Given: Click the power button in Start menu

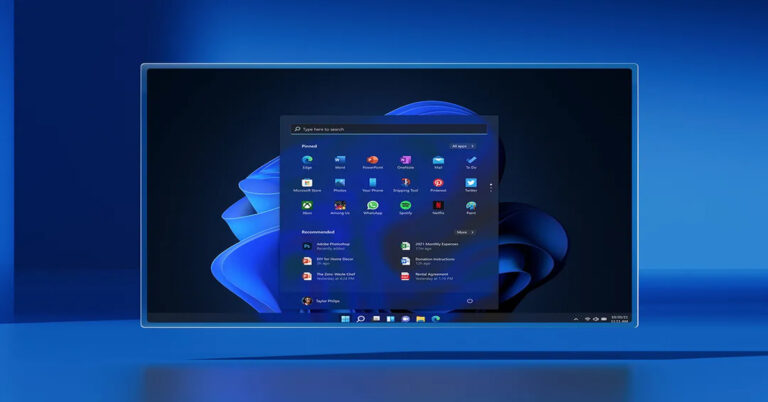Looking at the screenshot, I should [x=470, y=301].
